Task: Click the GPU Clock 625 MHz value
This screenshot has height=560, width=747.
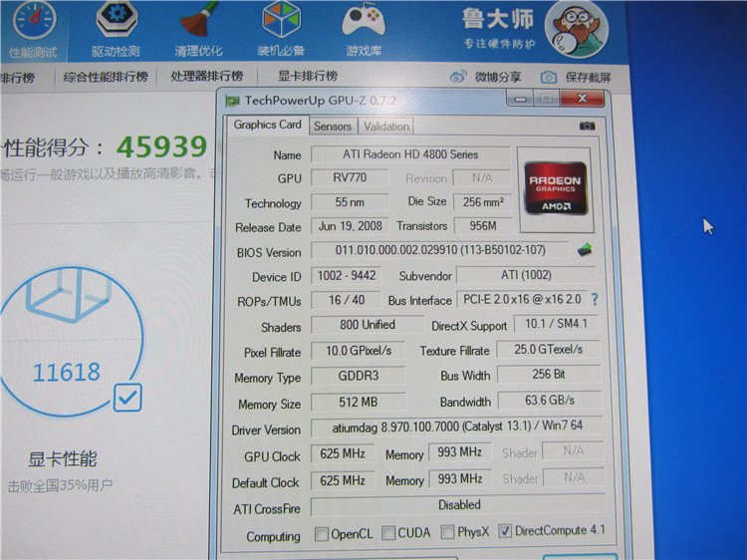Action: point(343,453)
